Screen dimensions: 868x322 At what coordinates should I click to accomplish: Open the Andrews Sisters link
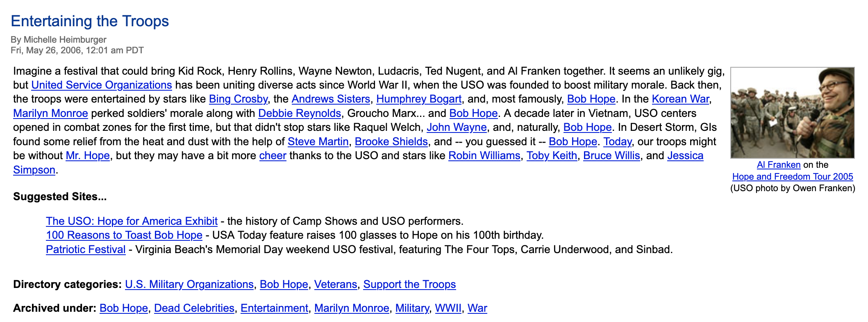tap(331, 99)
